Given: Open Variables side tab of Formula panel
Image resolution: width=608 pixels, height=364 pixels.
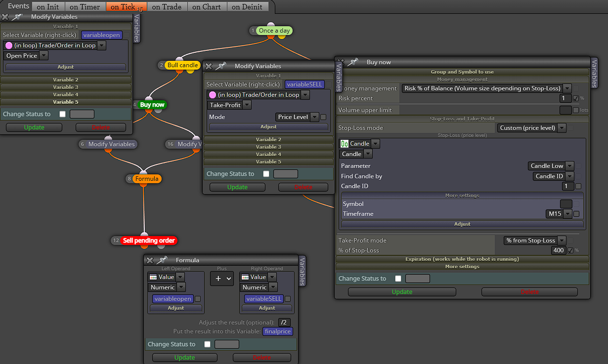Looking at the screenshot, I should click(x=303, y=271).
